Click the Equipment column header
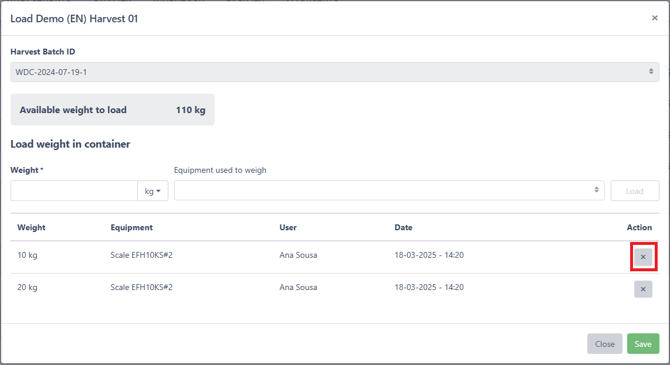This screenshot has width=670, height=365. click(132, 227)
